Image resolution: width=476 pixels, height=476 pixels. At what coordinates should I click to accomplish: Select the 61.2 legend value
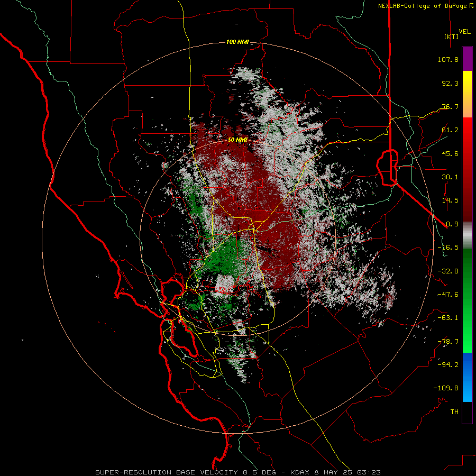click(x=450, y=130)
